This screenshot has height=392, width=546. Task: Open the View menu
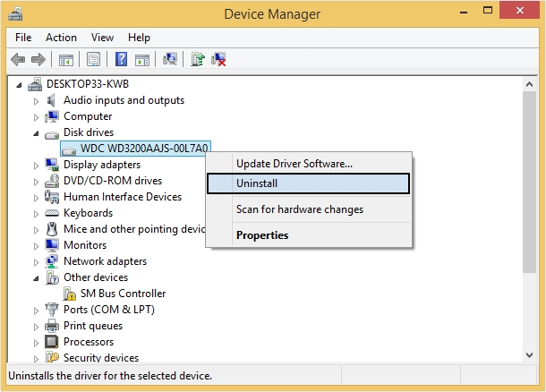[x=102, y=38]
